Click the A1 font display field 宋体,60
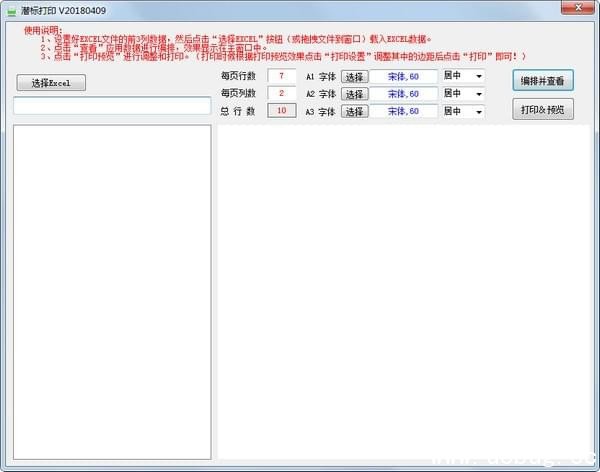This screenshot has width=600, height=472. [404, 76]
